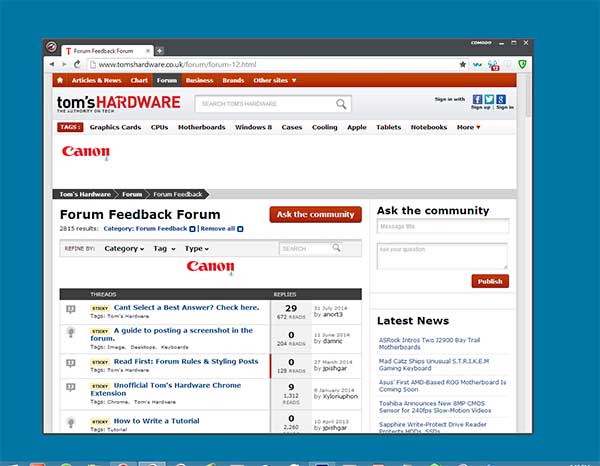Click the home icon in the site navigation
Image resolution: width=600 pixels, height=466 pixels.
[60, 80]
